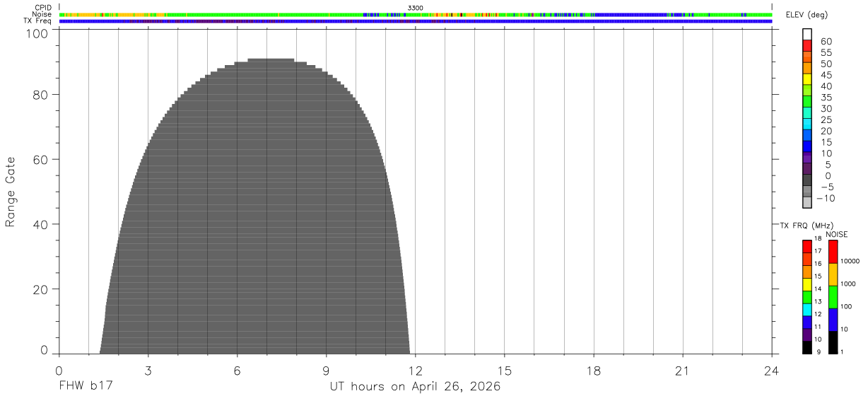
Task: Click the 6 tick label on the UT hours axis
Action: 237,371
